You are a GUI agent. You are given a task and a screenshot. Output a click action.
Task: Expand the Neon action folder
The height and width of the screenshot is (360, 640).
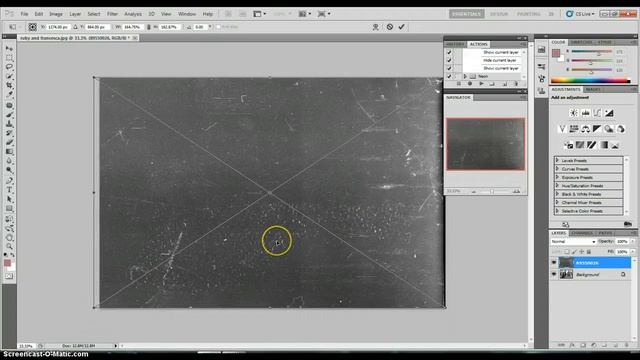pos(465,76)
